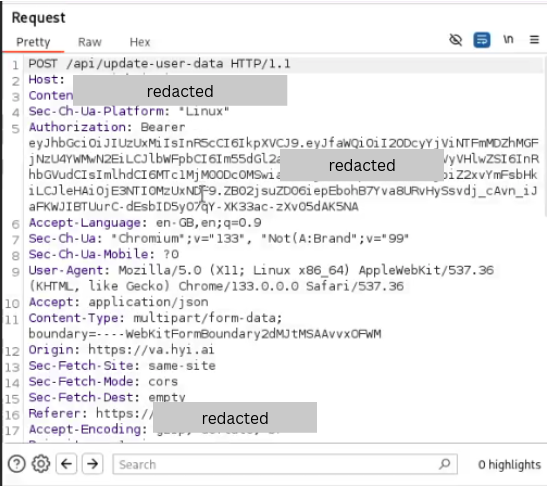
Task: Click the Chrome/133.0.0.0 Safari continuation line
Action: 216,286
